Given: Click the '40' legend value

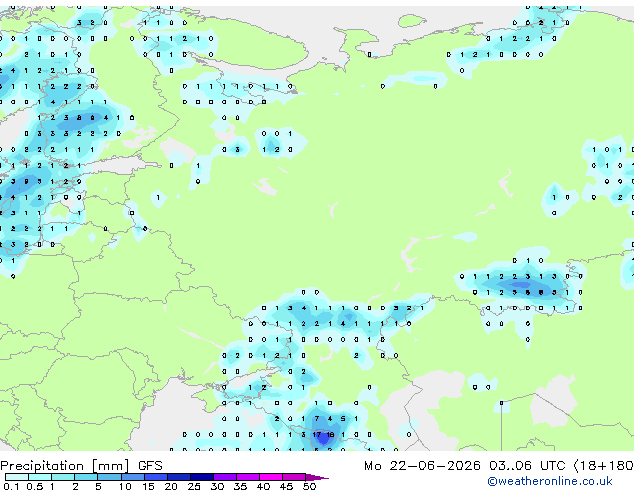Looking at the screenshot, I should pyautogui.click(x=263, y=486).
